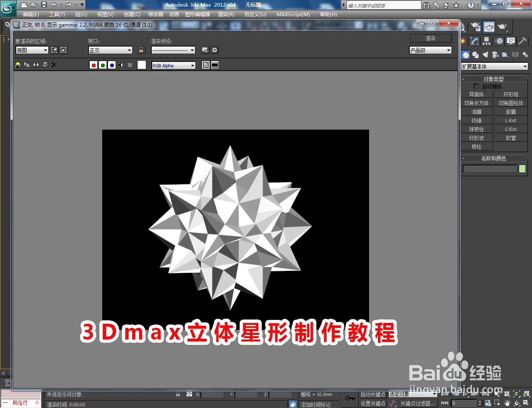Print the rendered image
Viewport: 532px width, 408px height.
(x=45, y=65)
